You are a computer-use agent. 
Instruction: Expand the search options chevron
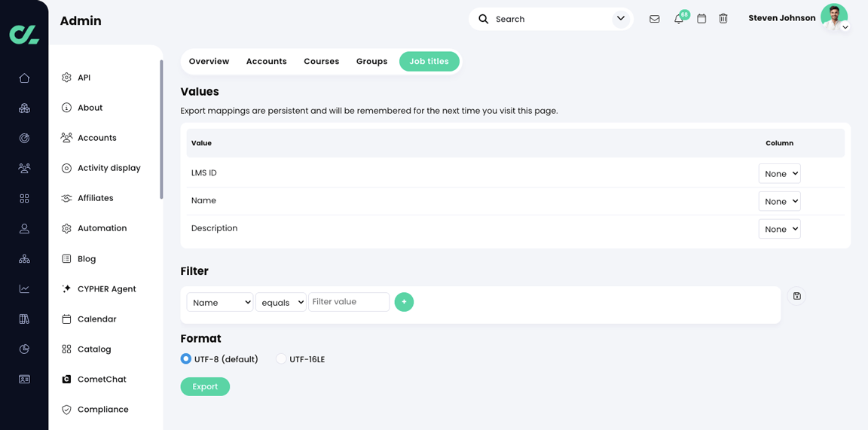pos(621,19)
